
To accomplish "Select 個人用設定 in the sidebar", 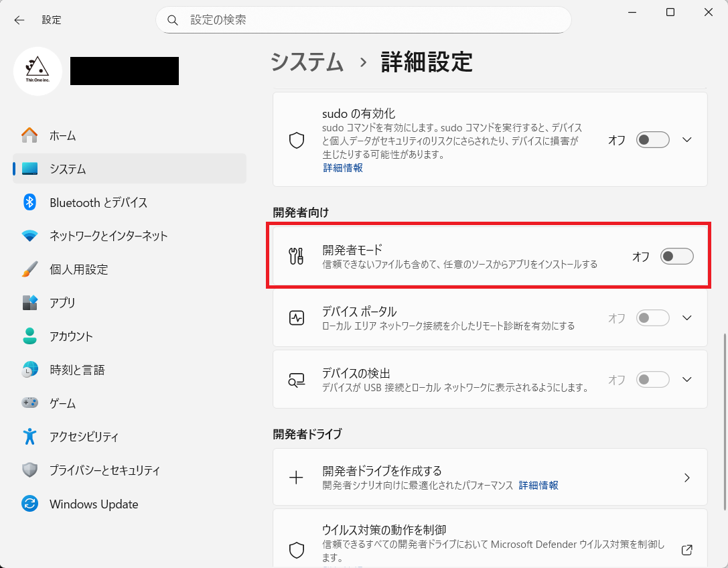I will pyautogui.click(x=78, y=269).
